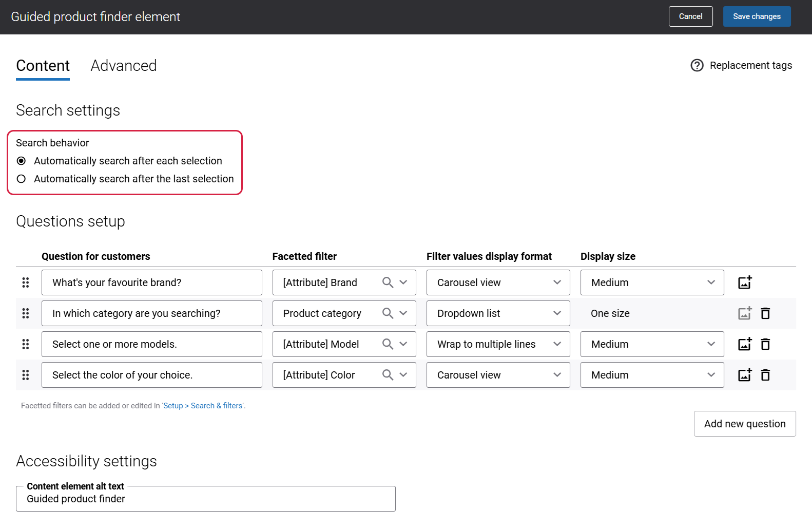Click Save changes
812x528 pixels.
[x=757, y=16]
